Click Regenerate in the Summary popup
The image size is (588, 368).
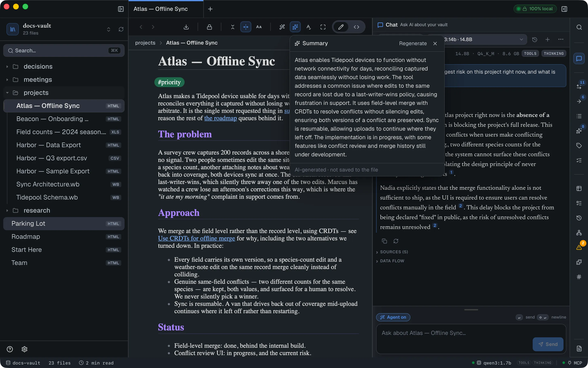[413, 43]
